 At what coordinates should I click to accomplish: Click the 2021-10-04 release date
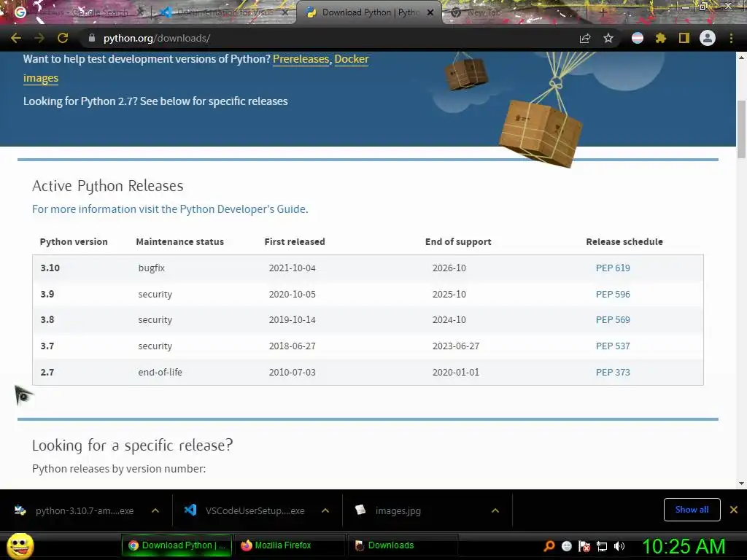[x=292, y=268]
